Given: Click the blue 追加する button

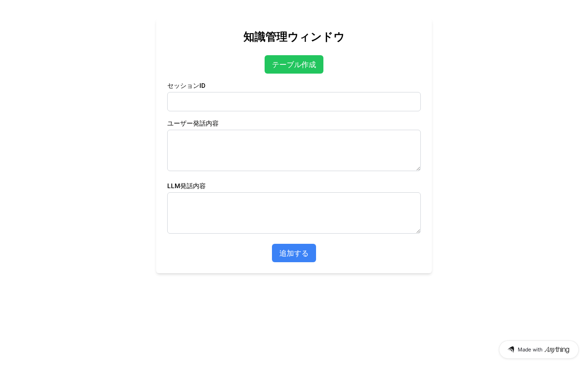Looking at the screenshot, I should point(294,253).
